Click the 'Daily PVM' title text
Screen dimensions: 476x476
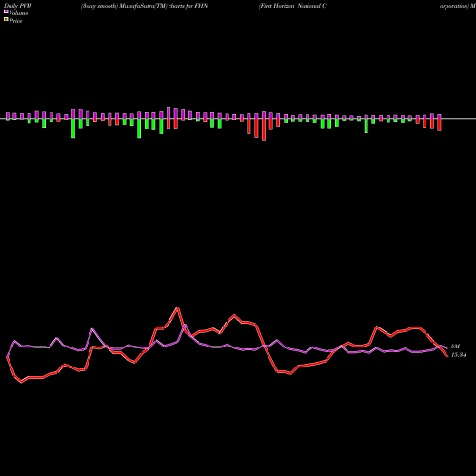[x=18, y=6]
